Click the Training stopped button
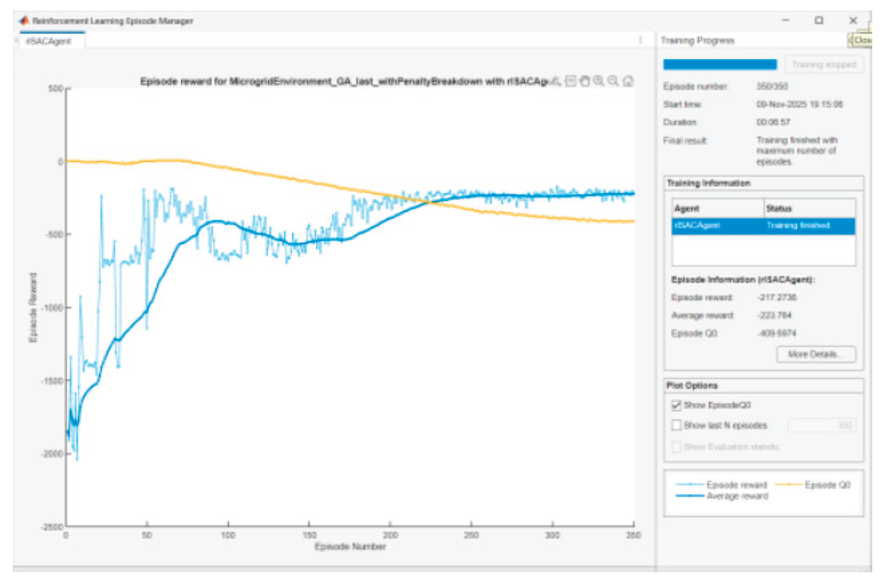The image size is (891, 588). click(x=824, y=64)
